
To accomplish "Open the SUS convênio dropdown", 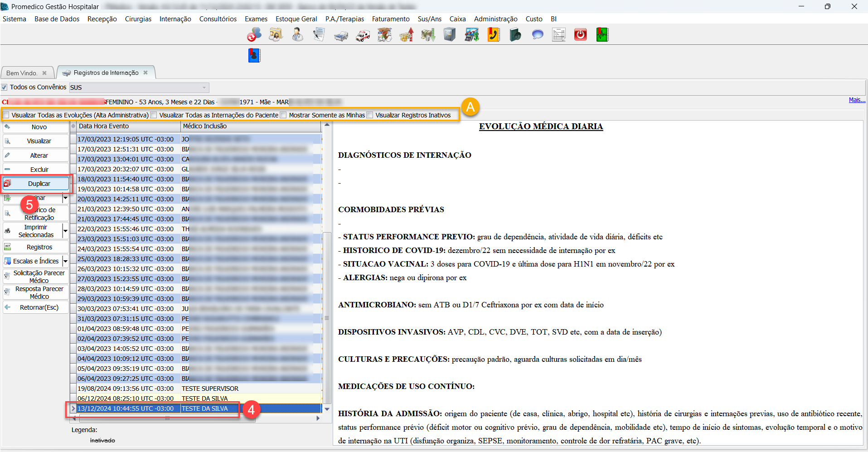I will coord(204,87).
